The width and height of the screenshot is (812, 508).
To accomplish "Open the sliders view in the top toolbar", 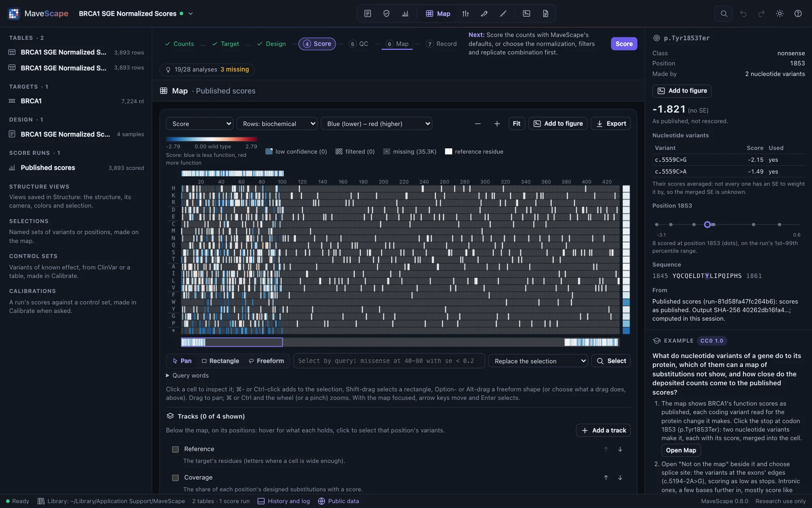I will click(x=466, y=13).
